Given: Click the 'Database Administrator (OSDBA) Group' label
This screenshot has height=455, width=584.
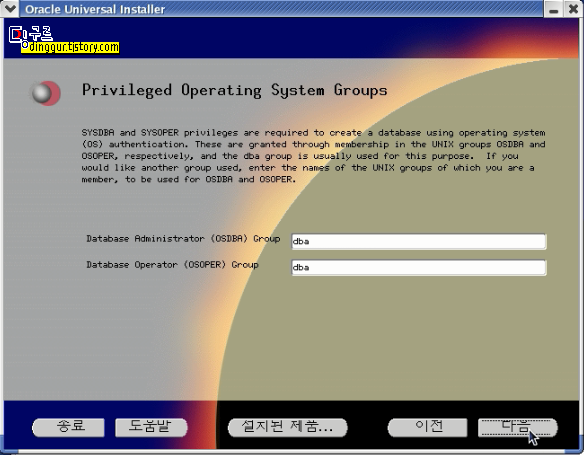Looking at the screenshot, I should 183,239.
